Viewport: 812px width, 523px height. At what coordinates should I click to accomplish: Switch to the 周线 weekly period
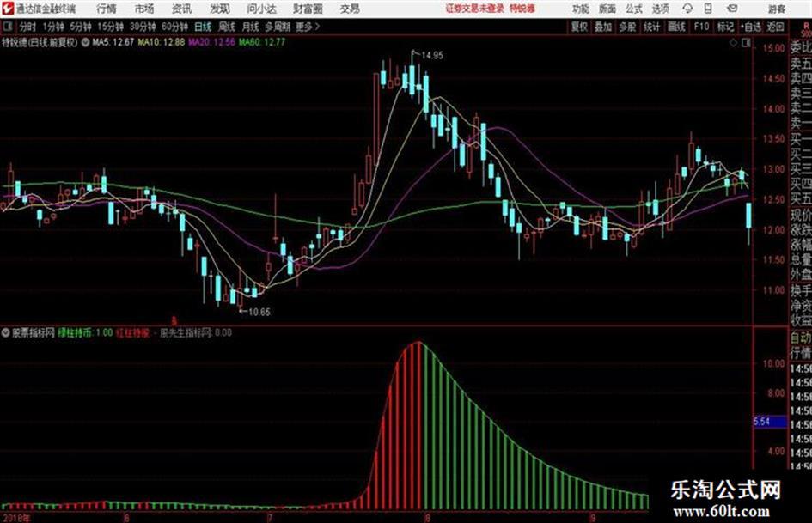coord(227,27)
